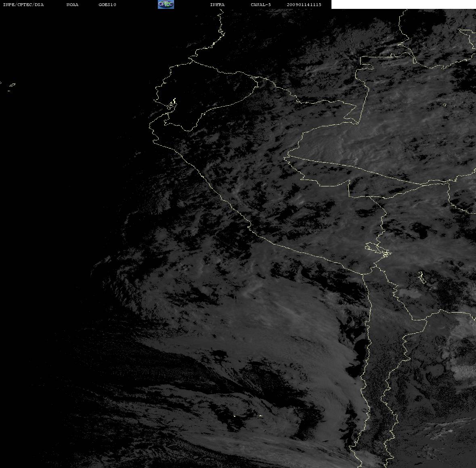
Task: Click the 200901141115 timestamp
Action: coord(304,4)
